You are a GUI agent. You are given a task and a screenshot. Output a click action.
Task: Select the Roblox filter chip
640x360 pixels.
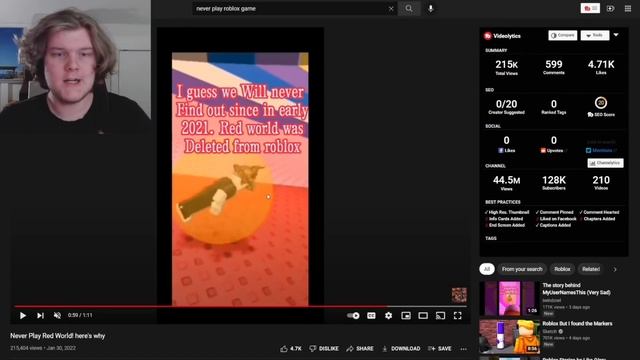coord(562,269)
